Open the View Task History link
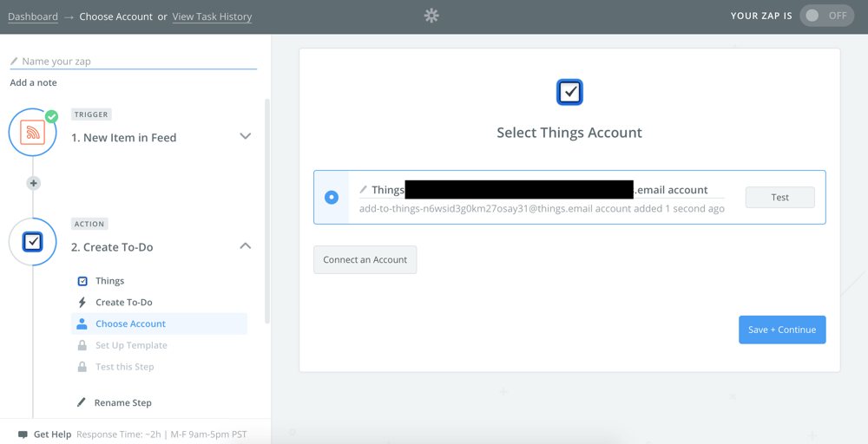 point(212,16)
